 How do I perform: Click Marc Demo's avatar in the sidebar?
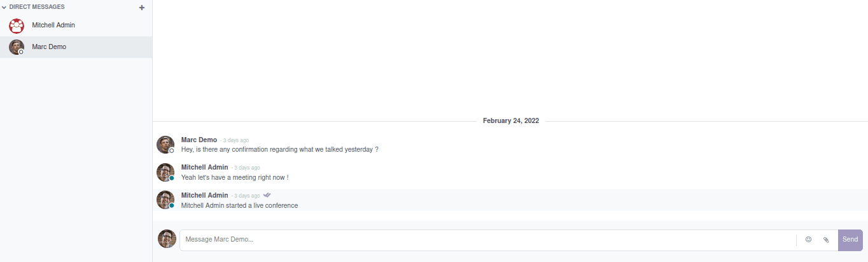[17, 47]
